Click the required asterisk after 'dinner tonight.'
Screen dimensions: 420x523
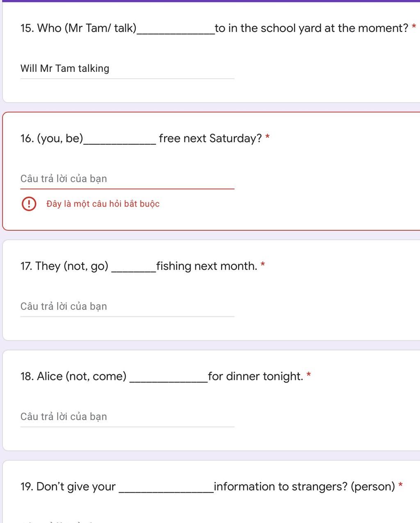click(x=309, y=375)
